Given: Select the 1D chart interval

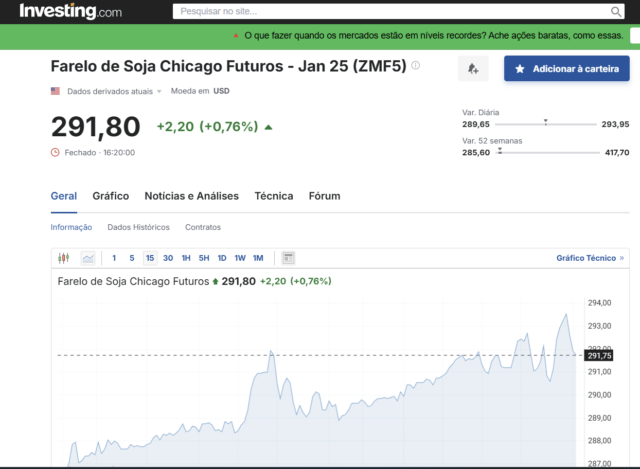Looking at the screenshot, I should pos(222,258).
